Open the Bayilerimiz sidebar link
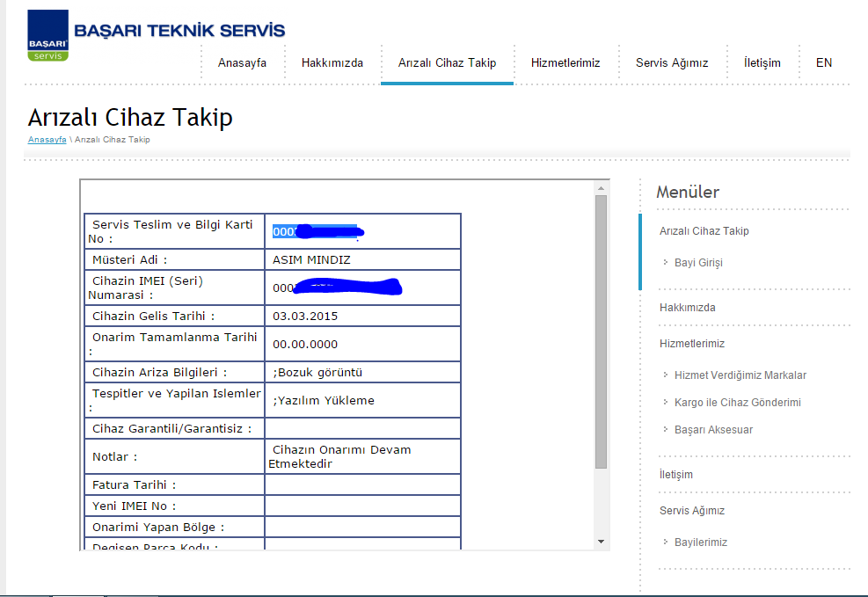Screen dimensions: 868x597 click(x=701, y=542)
